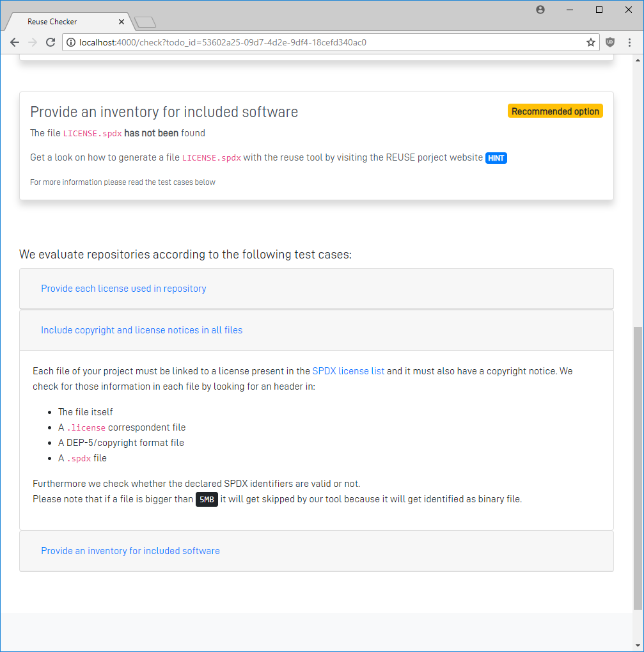Maximize the browser window
The width and height of the screenshot is (644, 652).
tap(599, 10)
